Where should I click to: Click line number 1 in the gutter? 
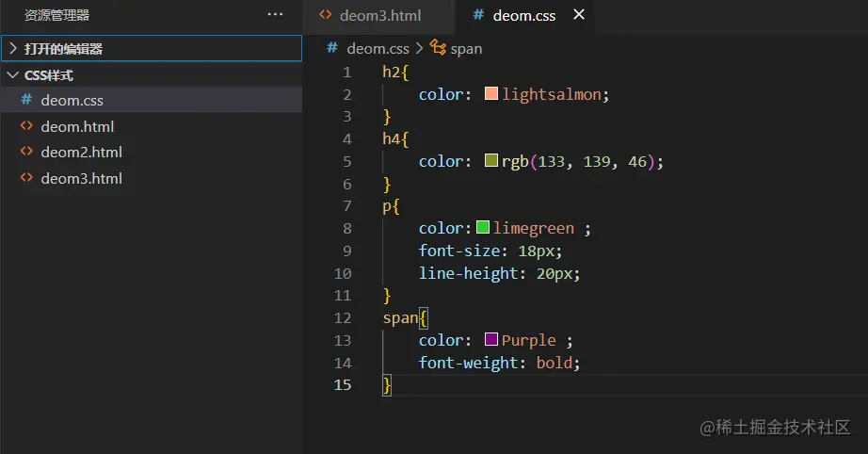347,73
